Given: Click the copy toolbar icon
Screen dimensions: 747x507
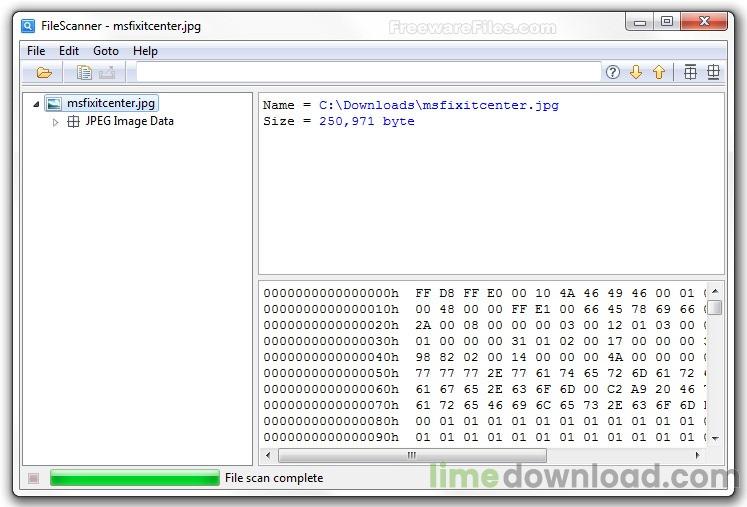Looking at the screenshot, I should point(84,72).
